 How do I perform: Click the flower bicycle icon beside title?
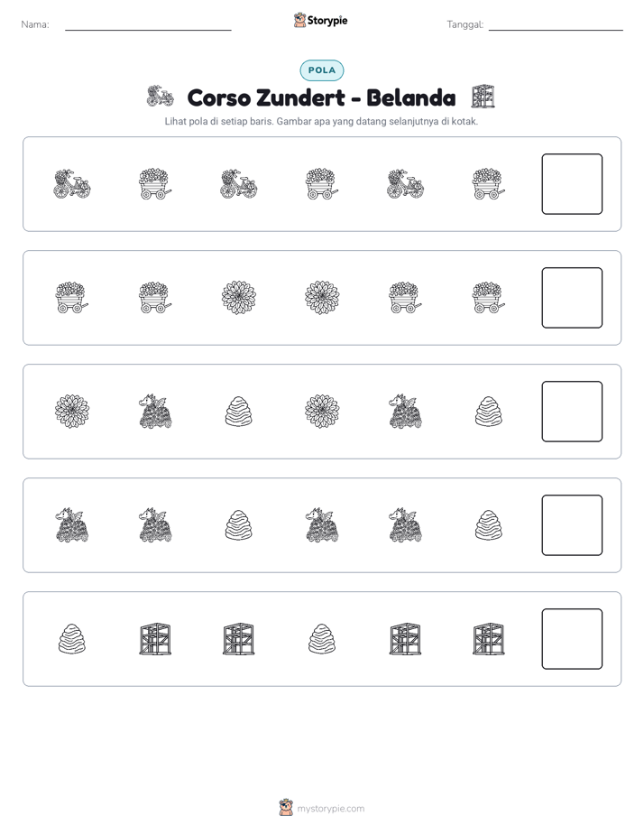(x=160, y=97)
